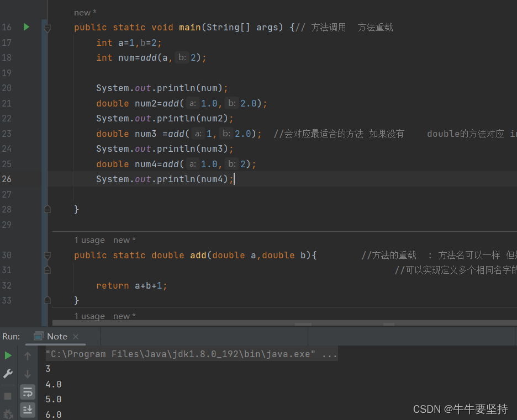Click 'System.out.println(num3);' on line 24
This screenshot has width=517, height=420.
click(165, 149)
